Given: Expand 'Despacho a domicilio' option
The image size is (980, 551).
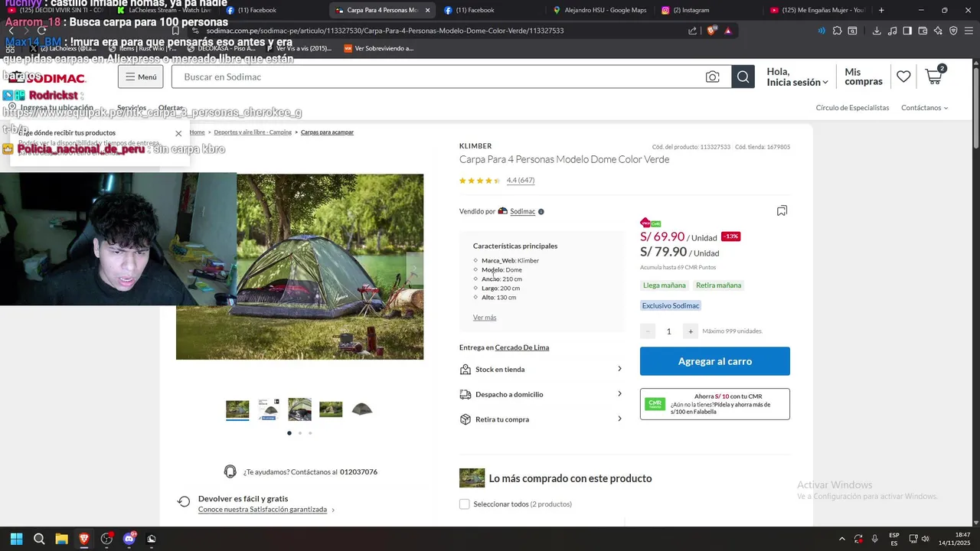Looking at the screenshot, I should click(542, 394).
